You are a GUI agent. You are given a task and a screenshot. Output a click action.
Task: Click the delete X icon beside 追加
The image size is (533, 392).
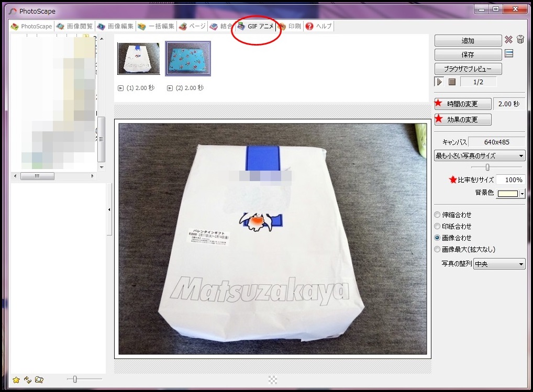508,40
